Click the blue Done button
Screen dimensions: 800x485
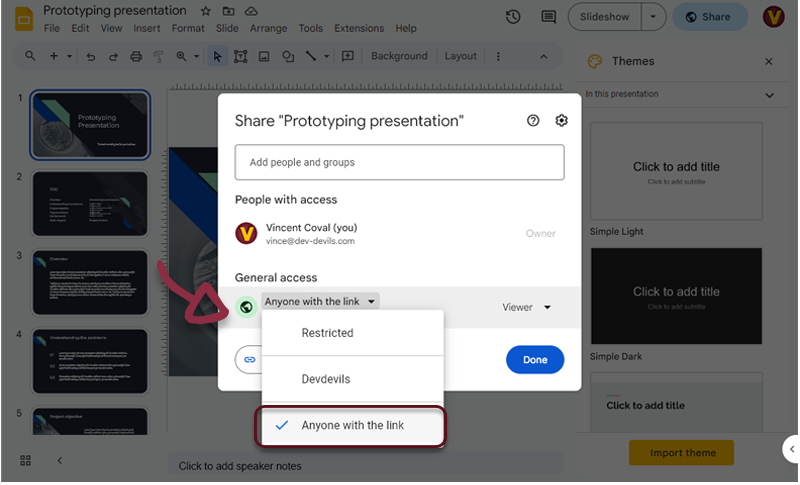[x=535, y=360]
